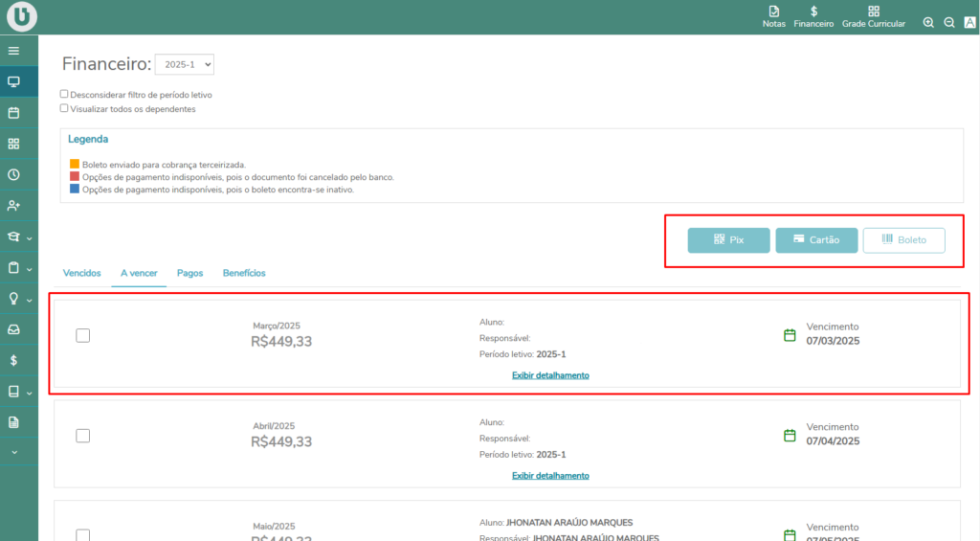
Task: Click the Pix payment button
Action: click(728, 240)
